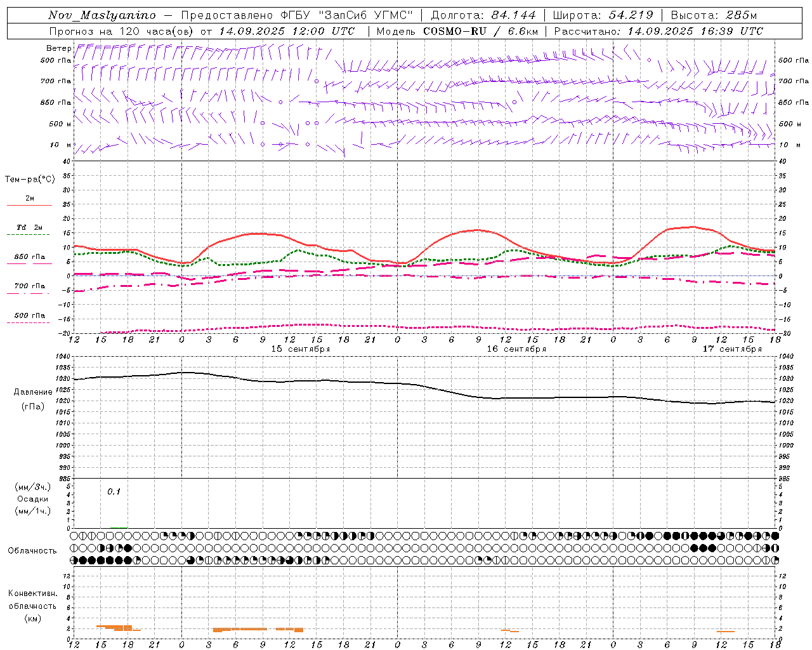Click the 500 м wind level label on left

60,124
